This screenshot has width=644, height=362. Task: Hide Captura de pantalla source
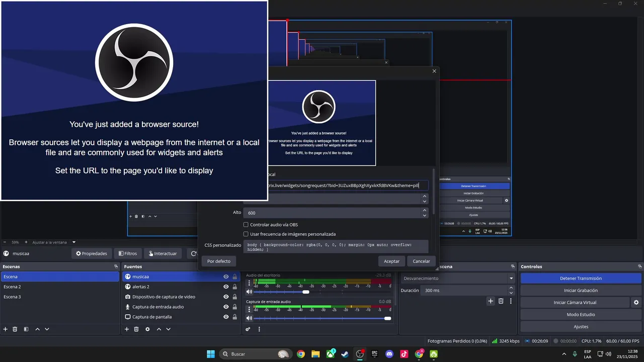click(x=226, y=317)
